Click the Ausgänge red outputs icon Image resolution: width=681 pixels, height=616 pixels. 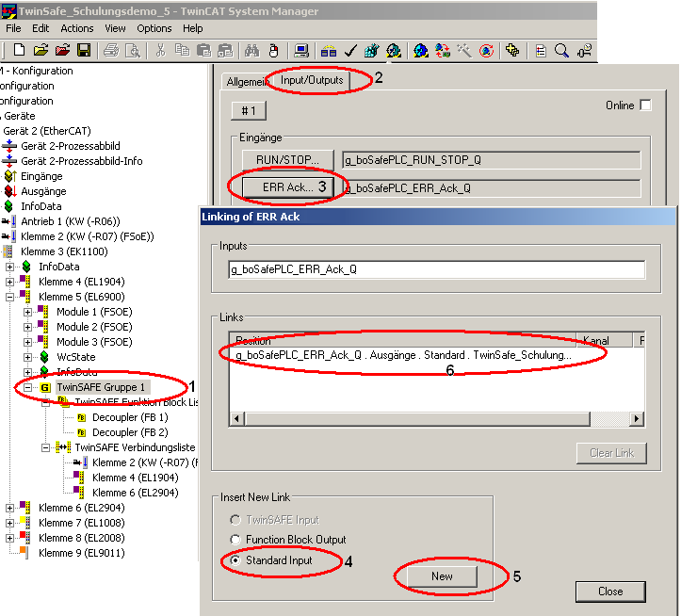tap(10, 191)
